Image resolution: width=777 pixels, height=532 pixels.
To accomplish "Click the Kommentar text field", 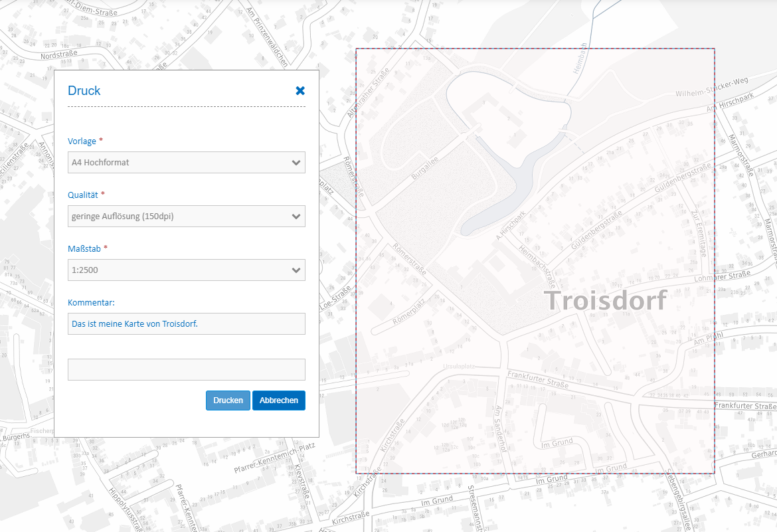I will point(187,323).
